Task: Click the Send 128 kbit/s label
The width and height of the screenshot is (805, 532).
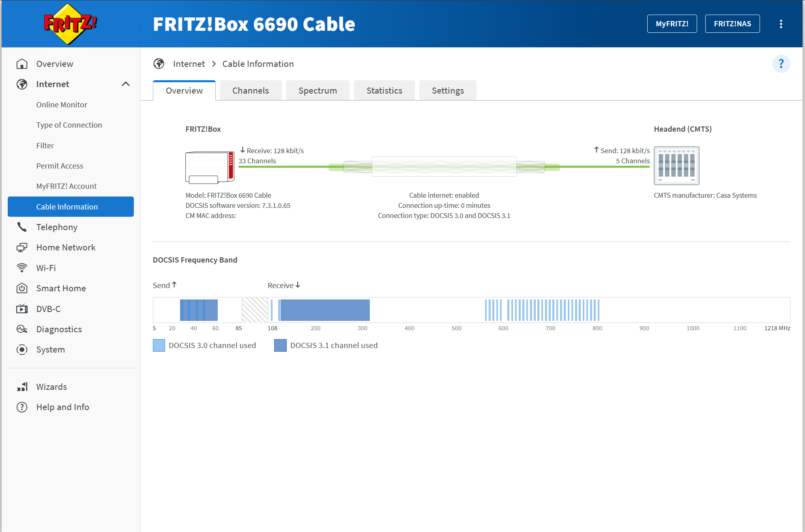Action: [622, 151]
